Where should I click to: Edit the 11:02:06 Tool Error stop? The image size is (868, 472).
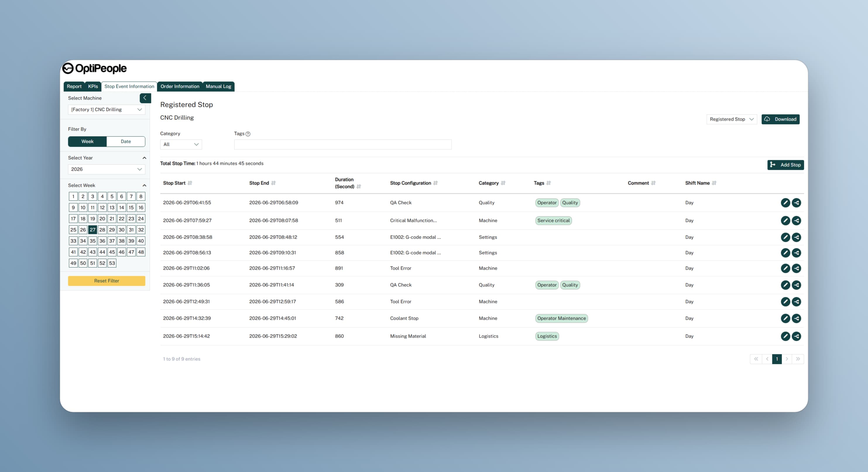pyautogui.click(x=785, y=269)
